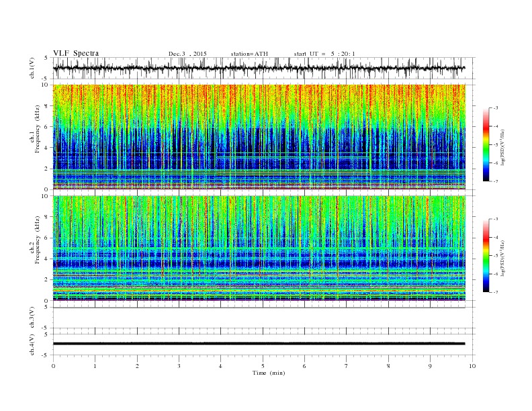
Task: Click the ch.2 colorbar "log(PSD)(V²/Hz)" label
Action: coord(503,258)
